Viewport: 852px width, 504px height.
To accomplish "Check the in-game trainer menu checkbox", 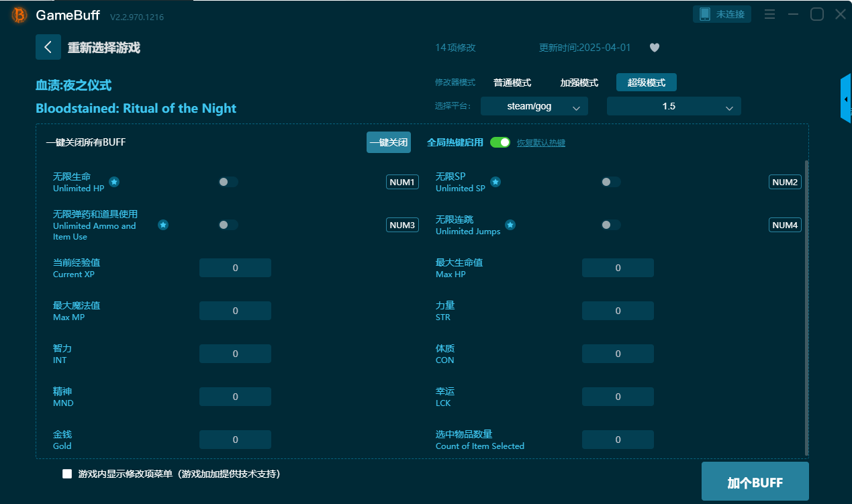I will point(67,474).
